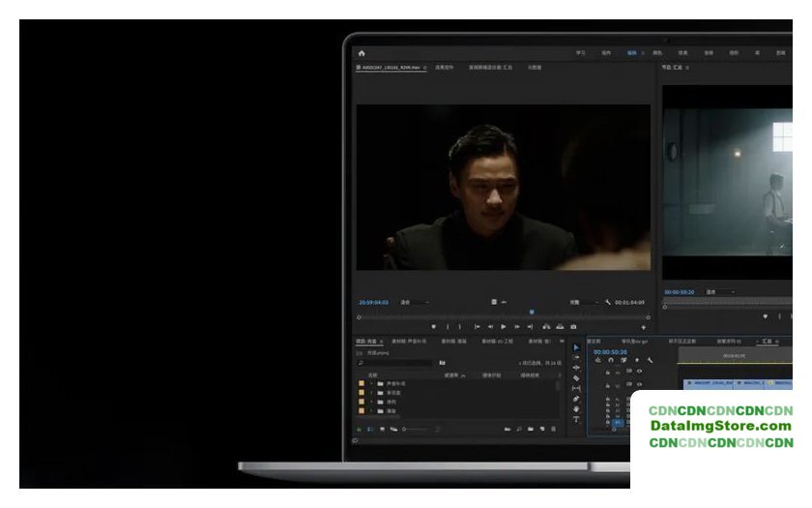Expand the third bin folder row
The width and height of the screenshot is (812, 508).
click(371, 402)
